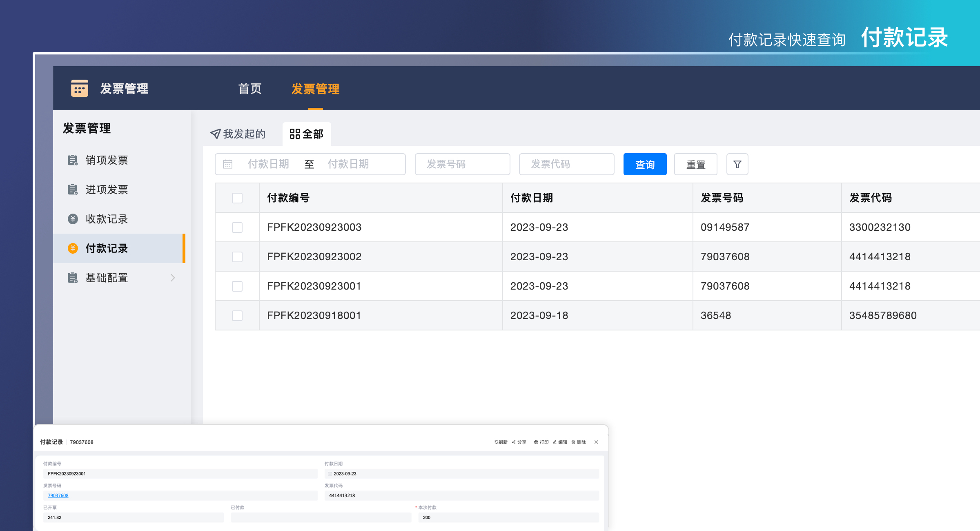点击查询区的筛选漏斗图标

coord(737,164)
